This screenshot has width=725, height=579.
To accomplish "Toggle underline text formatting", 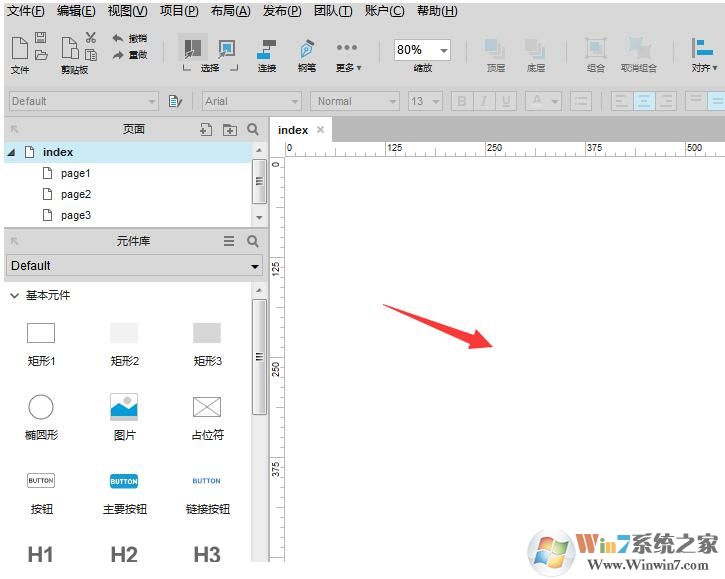I will point(507,101).
